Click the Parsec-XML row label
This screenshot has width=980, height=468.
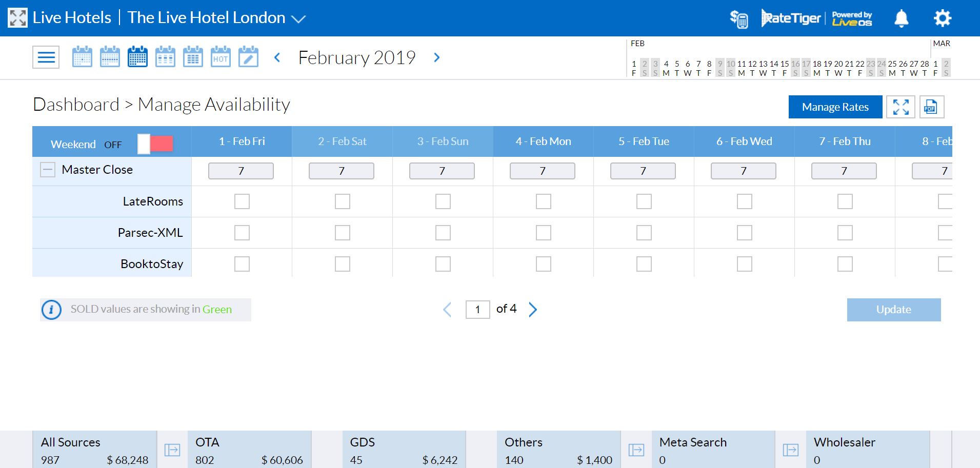click(x=150, y=233)
